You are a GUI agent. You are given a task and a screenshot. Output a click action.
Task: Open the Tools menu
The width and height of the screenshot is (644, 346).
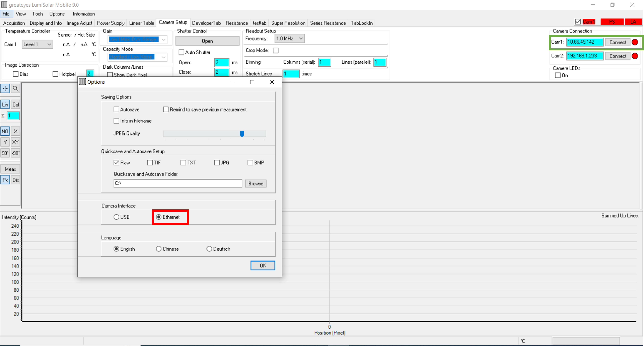(38, 14)
